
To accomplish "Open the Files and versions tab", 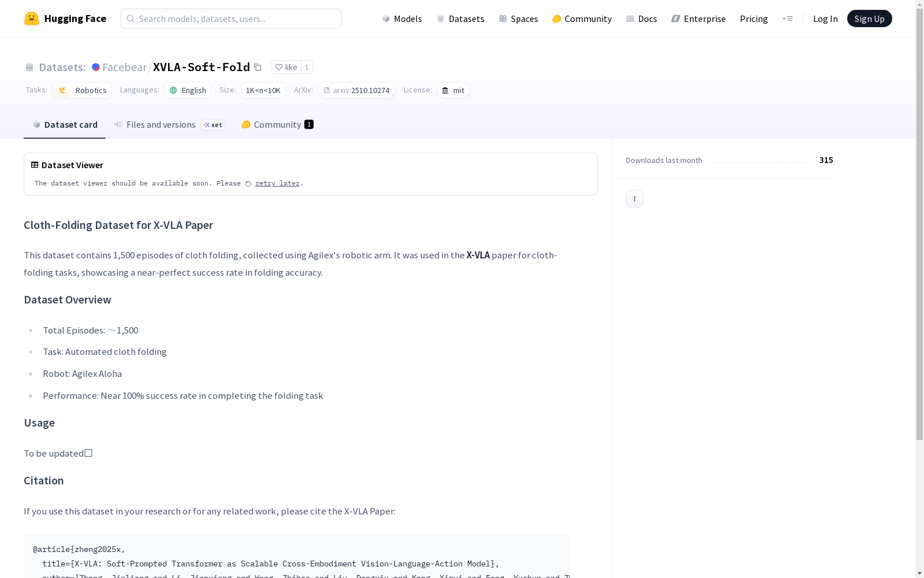I will 170,124.
